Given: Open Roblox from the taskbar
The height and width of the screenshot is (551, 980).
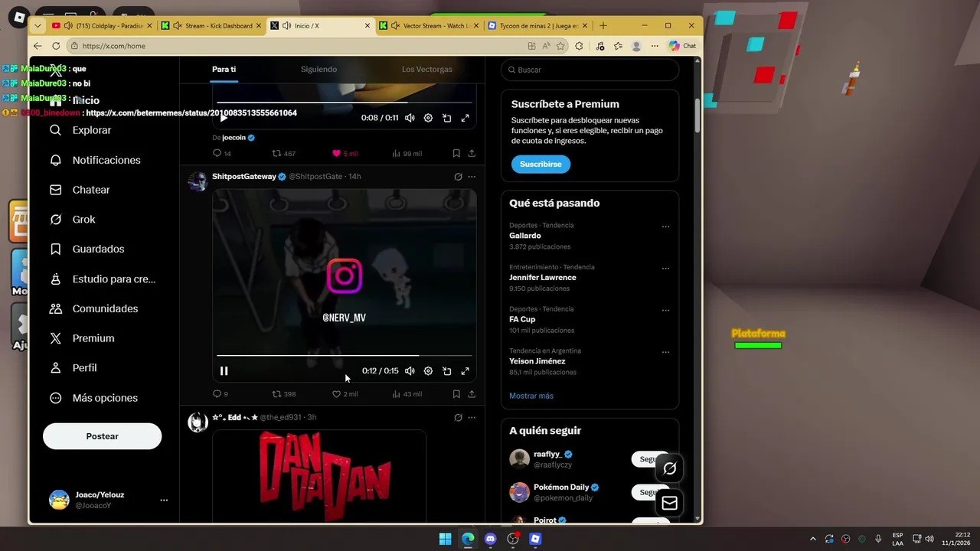Looking at the screenshot, I should pos(535,539).
